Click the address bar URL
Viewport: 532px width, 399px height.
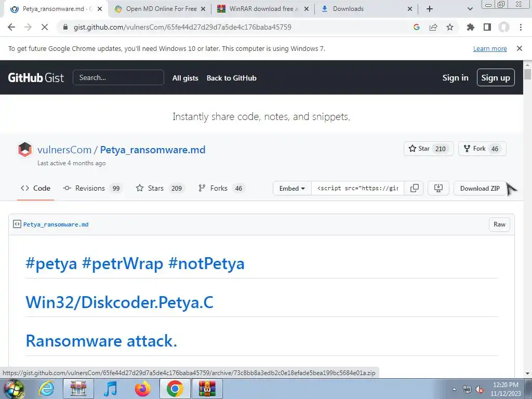point(182,27)
